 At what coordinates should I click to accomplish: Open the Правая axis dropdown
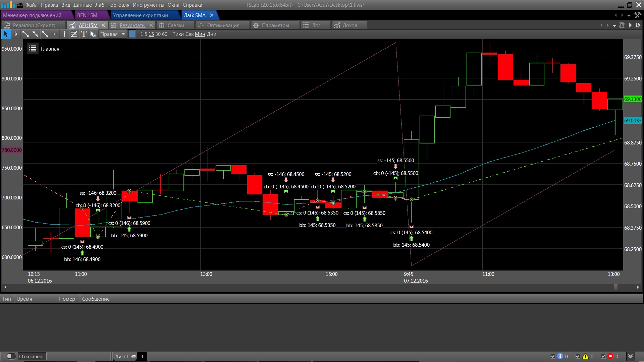click(x=123, y=34)
